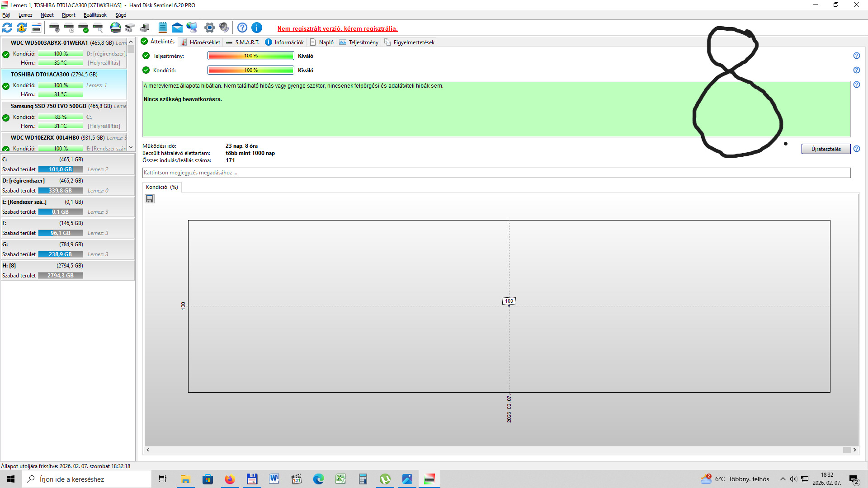Click help icon beside Újratesztelés button
The height and width of the screenshot is (488, 868).
(857, 149)
